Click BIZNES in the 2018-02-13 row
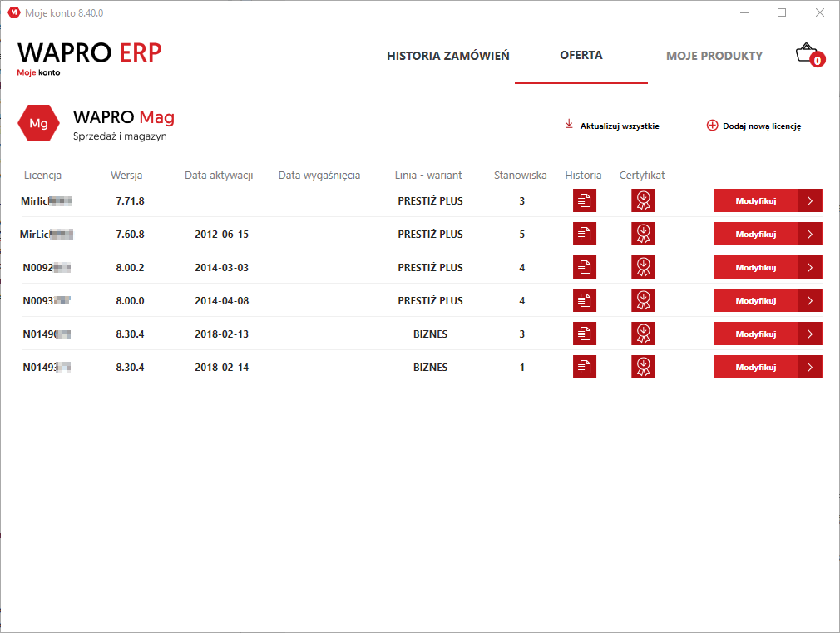The height and width of the screenshot is (633, 840). (x=430, y=334)
